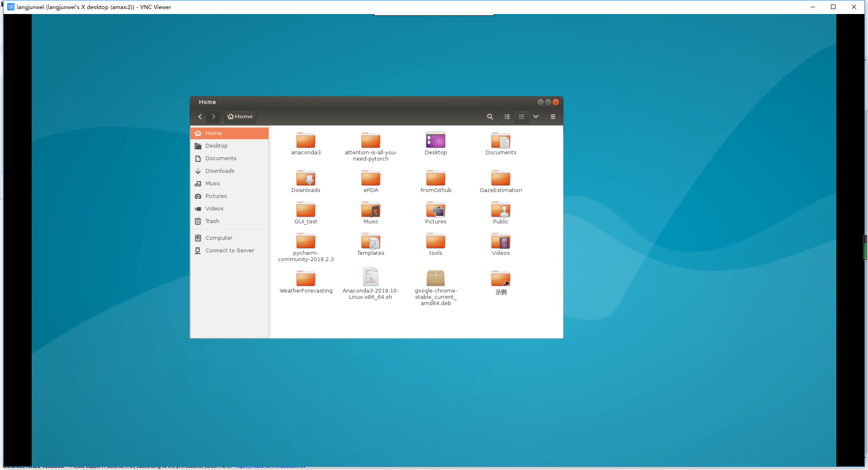
Task: Open the hamburger menu
Action: 552,117
